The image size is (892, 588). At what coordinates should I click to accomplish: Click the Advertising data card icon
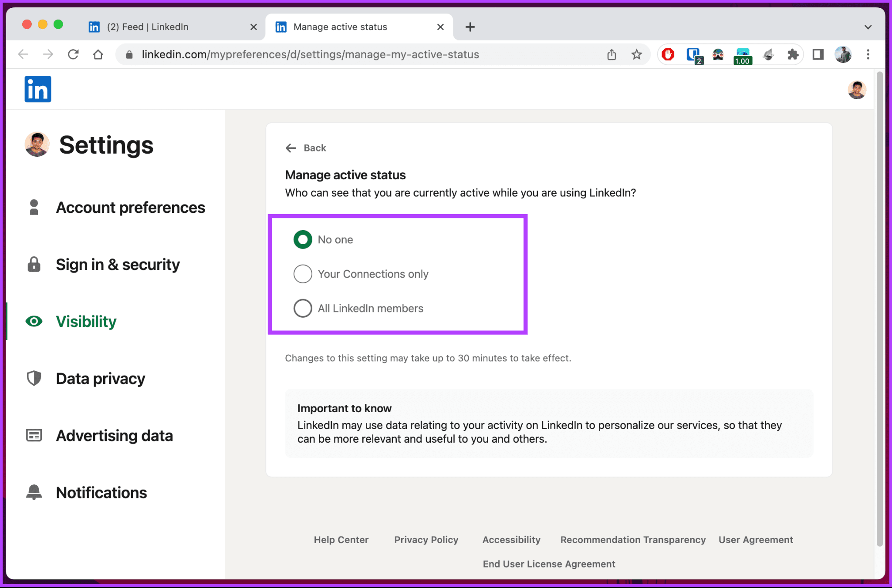pyautogui.click(x=34, y=435)
